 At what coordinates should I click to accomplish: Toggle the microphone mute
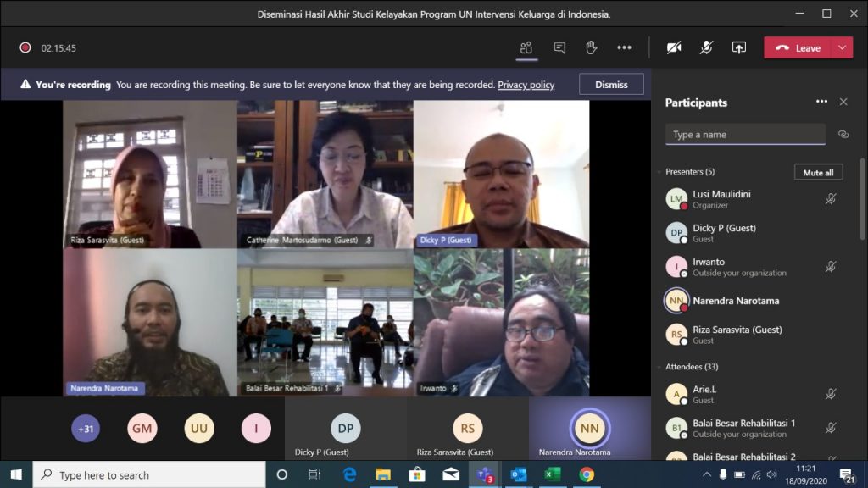(x=706, y=48)
